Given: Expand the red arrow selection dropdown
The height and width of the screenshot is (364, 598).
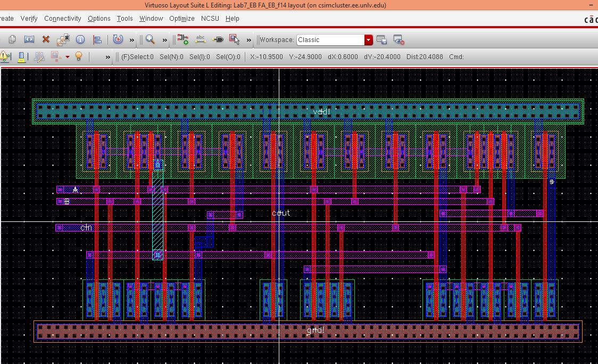Looking at the screenshot, I should (x=68, y=57).
